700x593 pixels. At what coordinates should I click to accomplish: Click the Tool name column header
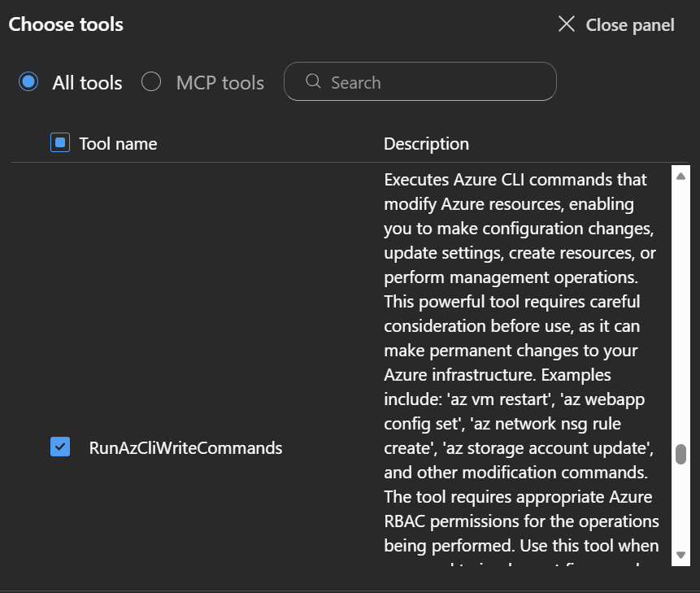(x=118, y=144)
